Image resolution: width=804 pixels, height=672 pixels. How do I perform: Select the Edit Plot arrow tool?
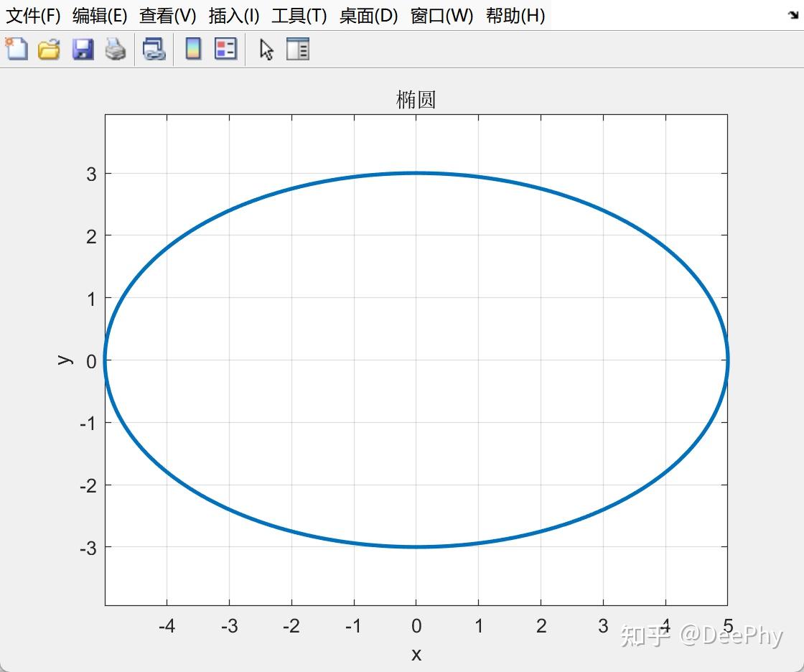click(x=266, y=50)
